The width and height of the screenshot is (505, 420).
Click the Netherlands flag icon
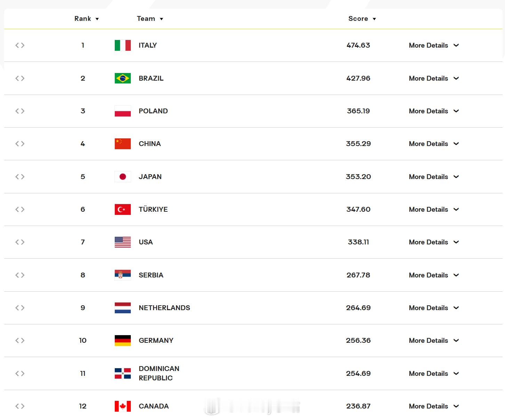click(x=123, y=308)
